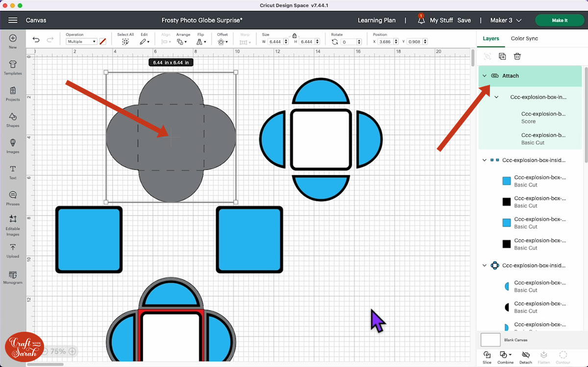Click the white center square of blue flower design
The height and width of the screenshot is (367, 588).
(x=321, y=139)
